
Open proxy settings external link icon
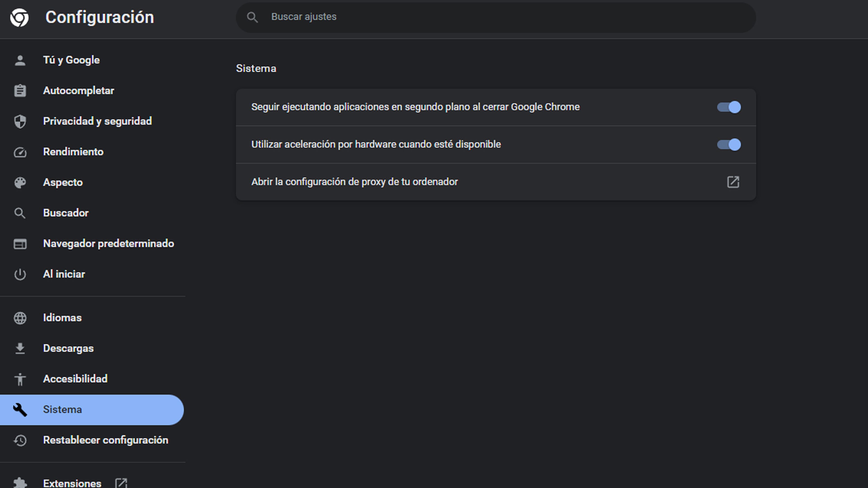[733, 182]
